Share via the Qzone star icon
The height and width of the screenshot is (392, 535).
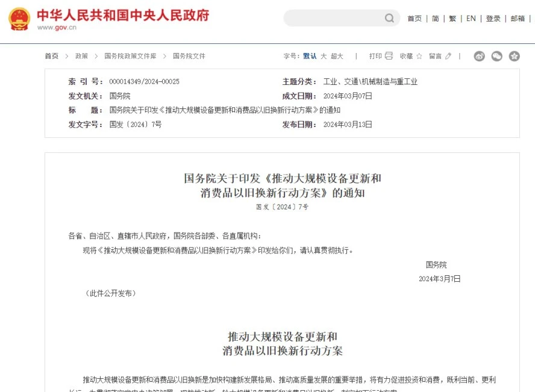(x=514, y=56)
